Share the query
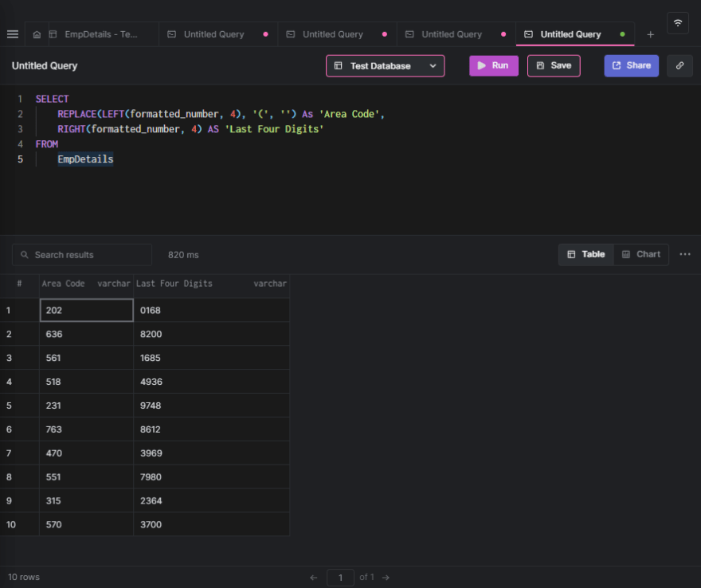This screenshot has width=701, height=588. (631, 65)
